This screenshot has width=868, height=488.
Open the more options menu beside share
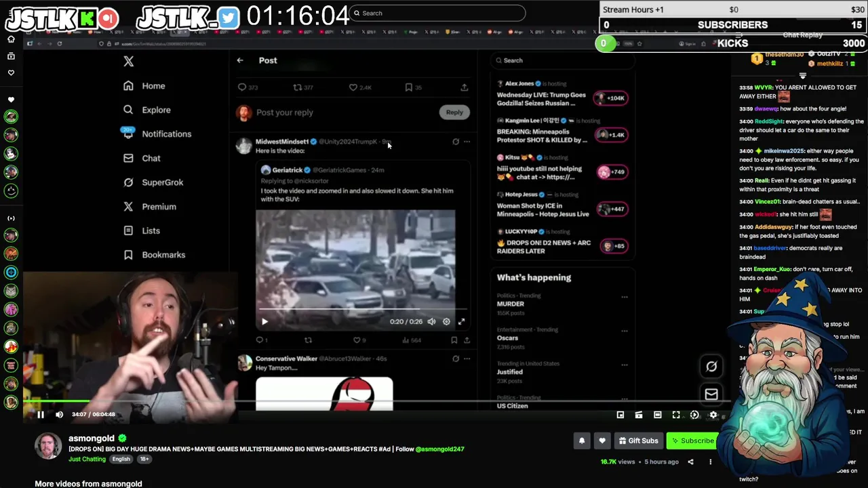[710, 462]
